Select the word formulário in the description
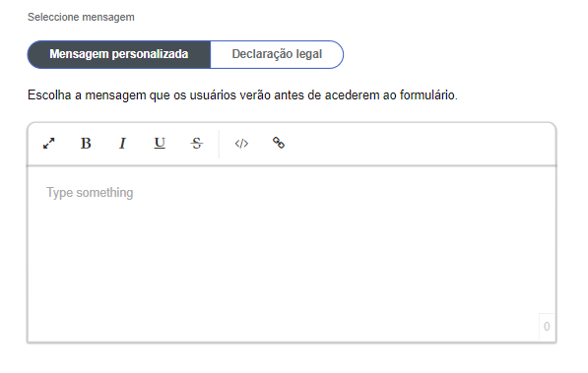The image size is (588, 373). coord(427,95)
